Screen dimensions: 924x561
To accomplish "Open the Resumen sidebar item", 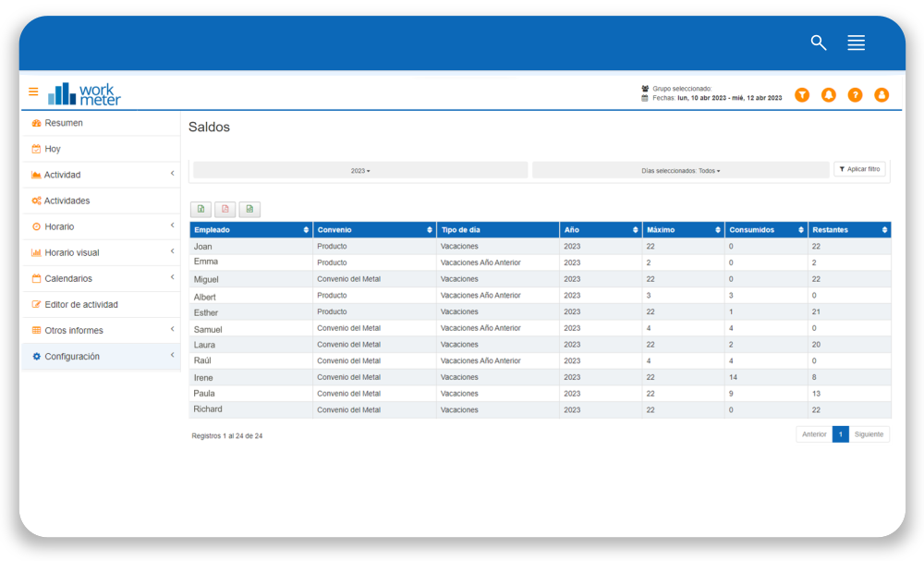I will (64, 123).
